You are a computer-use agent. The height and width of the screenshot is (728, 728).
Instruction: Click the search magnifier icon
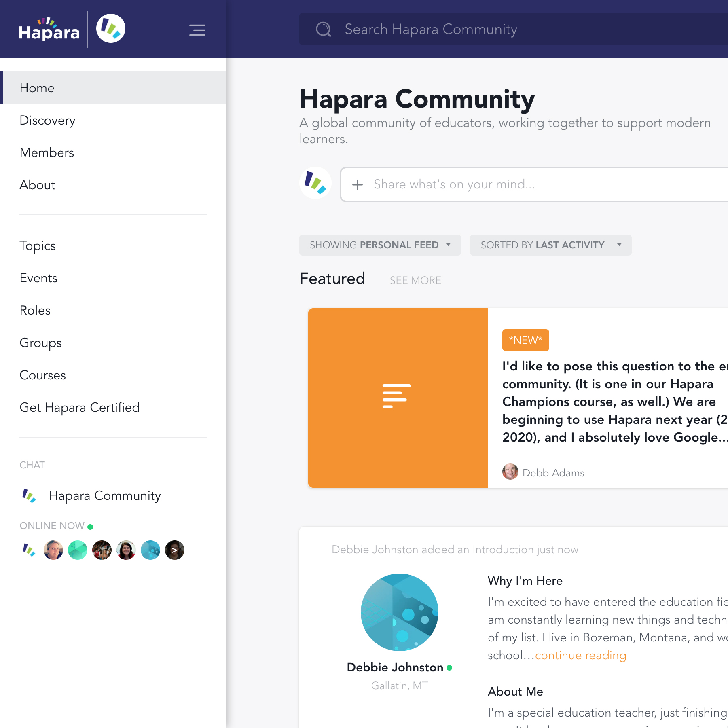pyautogui.click(x=324, y=29)
